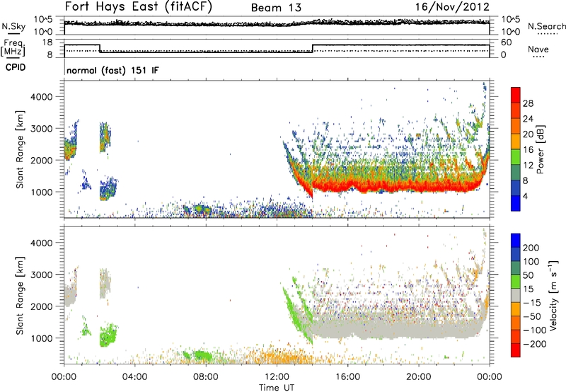This screenshot has width=566, height=392.
Task: Click the "08:00" time tick label
Action: (206, 377)
